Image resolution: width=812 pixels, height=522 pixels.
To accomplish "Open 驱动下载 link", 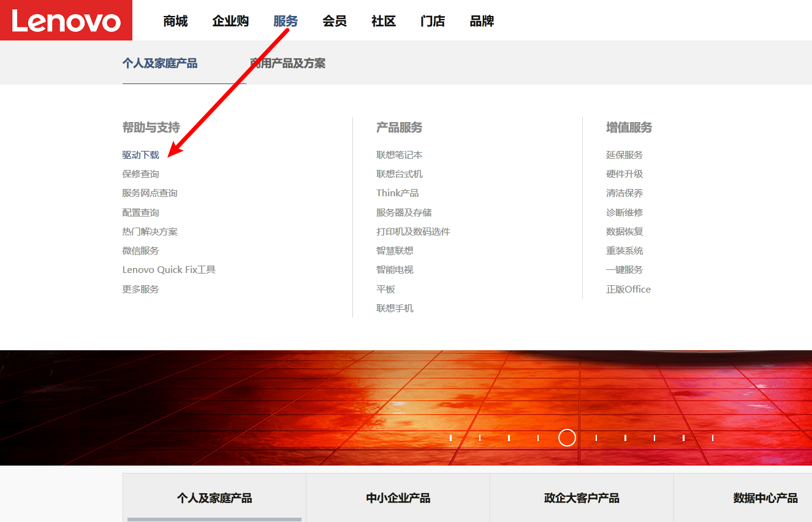I will (140, 155).
